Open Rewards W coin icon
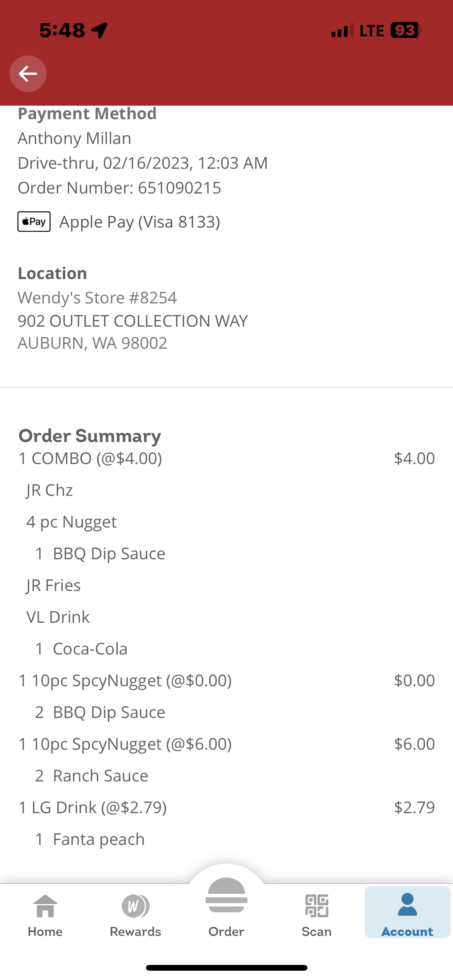 pyautogui.click(x=135, y=906)
